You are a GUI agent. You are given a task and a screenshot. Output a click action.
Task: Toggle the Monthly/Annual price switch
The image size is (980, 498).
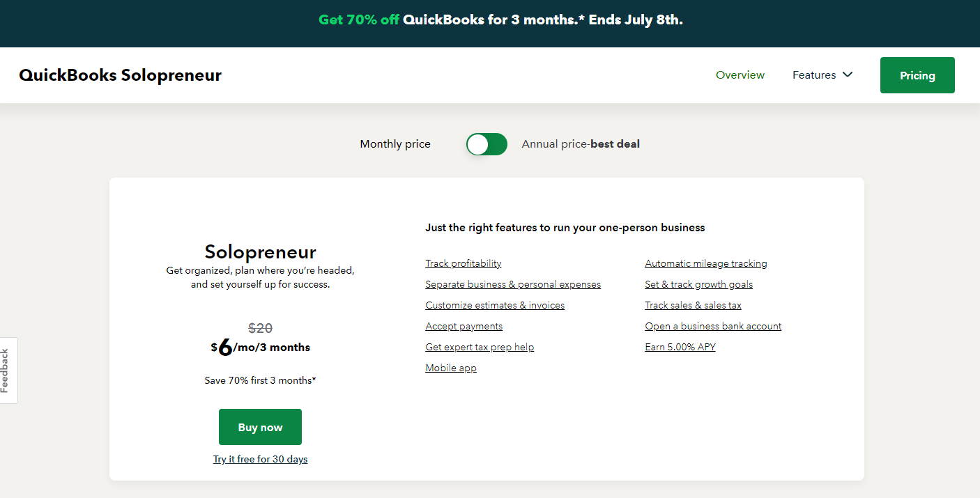[x=487, y=144]
